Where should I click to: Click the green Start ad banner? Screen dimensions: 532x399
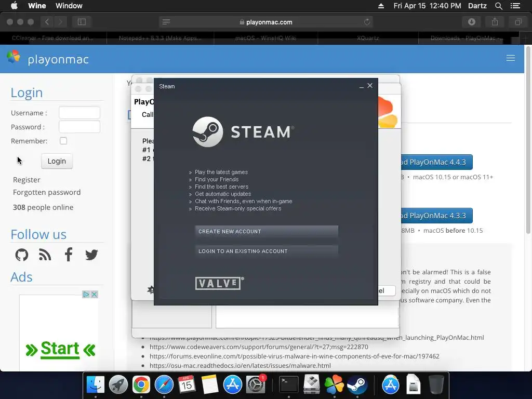(60, 349)
